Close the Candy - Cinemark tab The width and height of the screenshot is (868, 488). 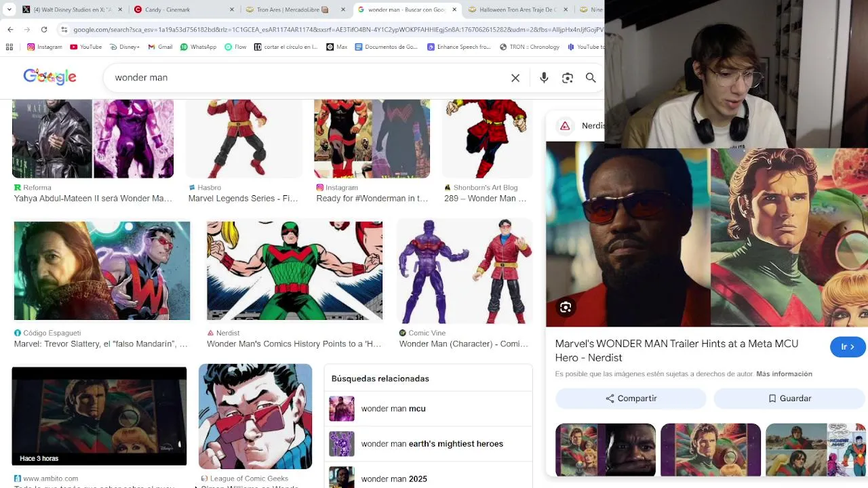pos(232,9)
